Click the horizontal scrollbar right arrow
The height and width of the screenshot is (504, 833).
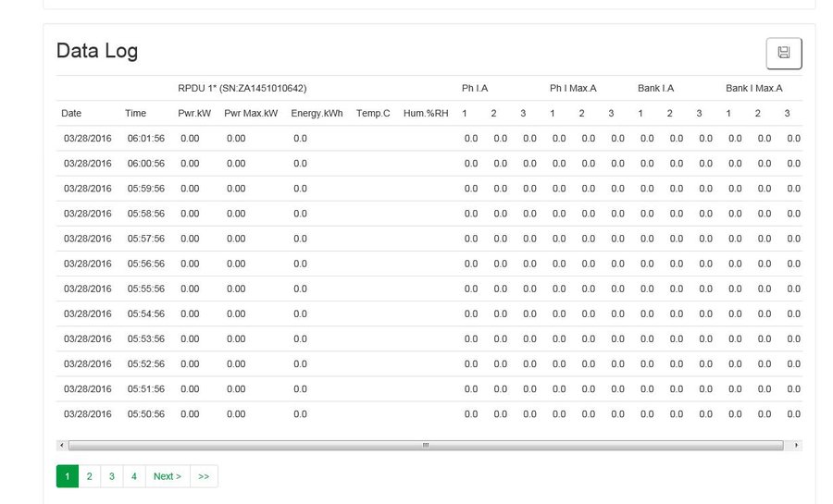coord(797,445)
